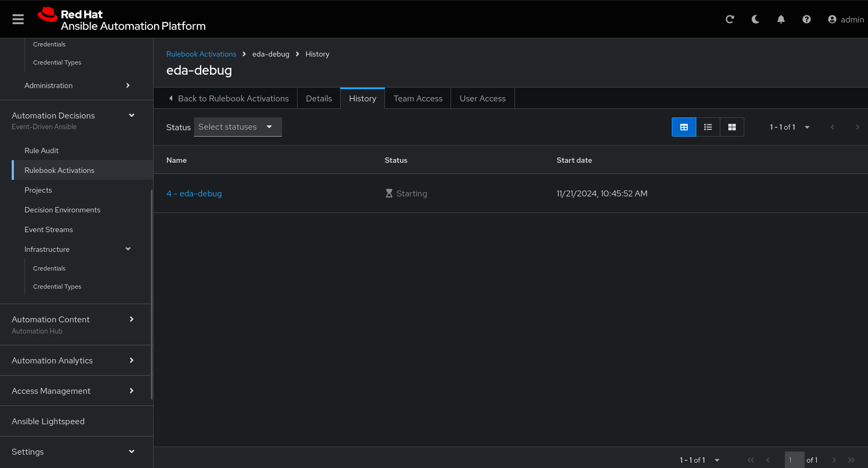The height and width of the screenshot is (468, 868).
Task: Toggle the hamburger navigation menu
Action: coord(18,19)
